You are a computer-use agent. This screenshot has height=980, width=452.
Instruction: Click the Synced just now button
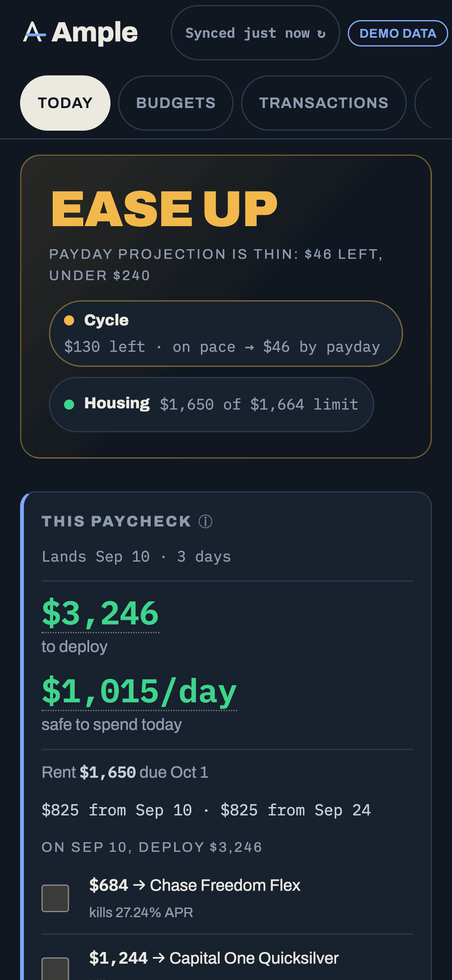point(255,33)
